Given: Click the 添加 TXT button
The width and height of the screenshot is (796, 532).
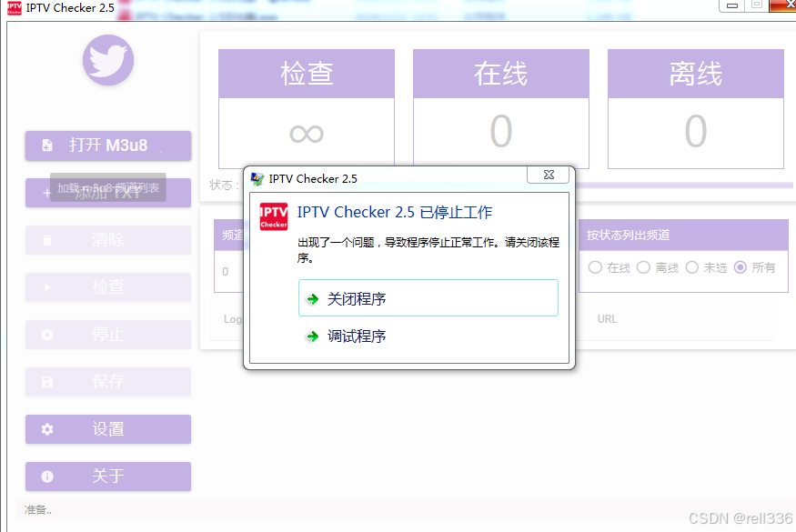Looking at the screenshot, I should click(x=108, y=193).
